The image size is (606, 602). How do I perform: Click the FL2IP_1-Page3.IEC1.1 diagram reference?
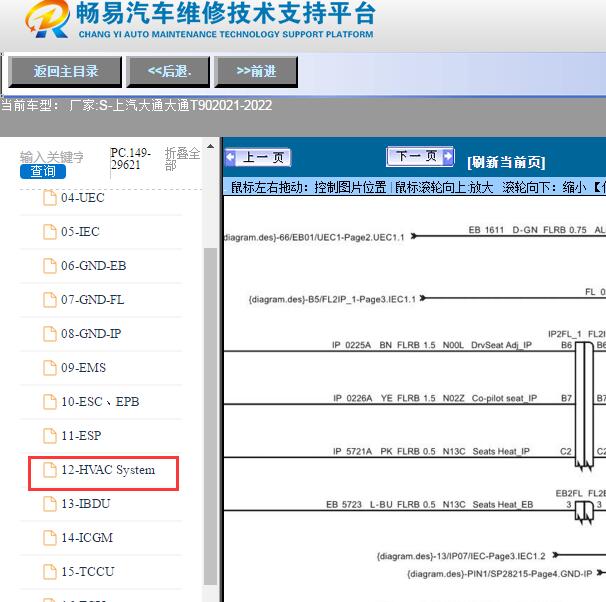tap(332, 299)
